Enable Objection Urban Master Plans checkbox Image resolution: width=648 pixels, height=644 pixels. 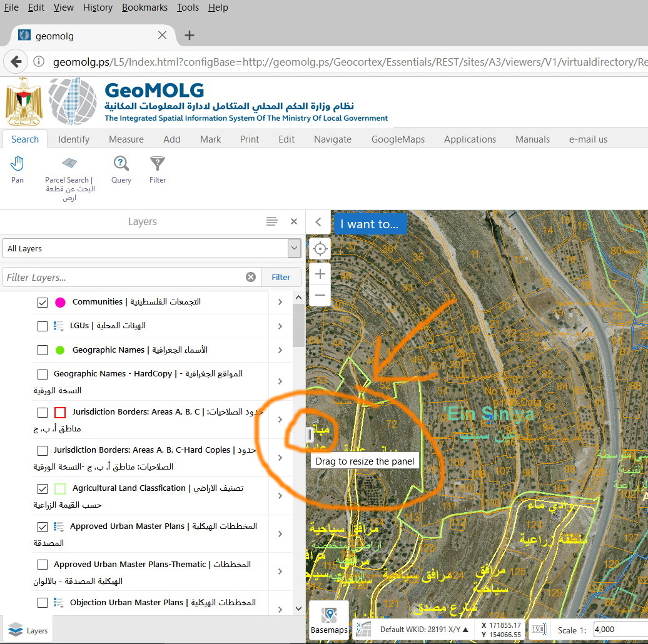pyautogui.click(x=43, y=603)
